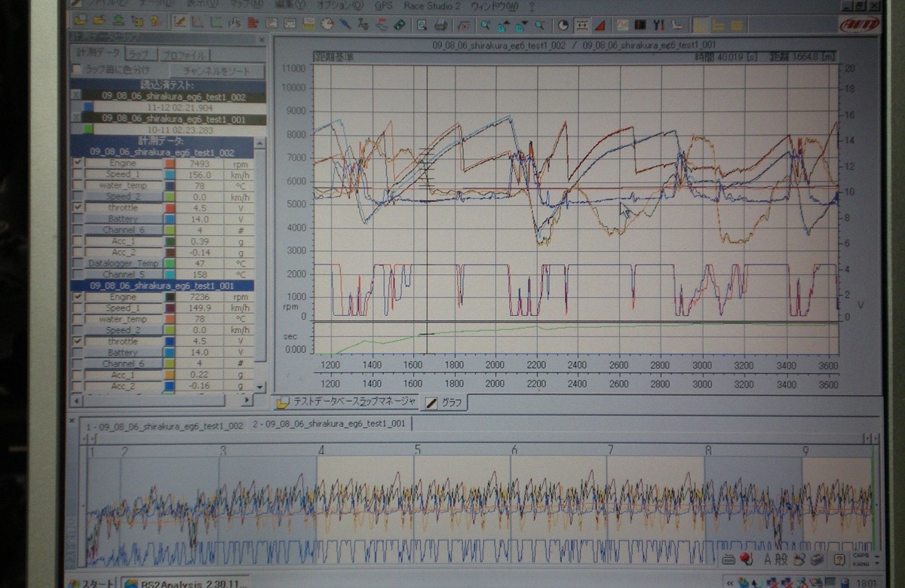905x588 pixels.
Task: Select lap tab 2 - 09_08_06_shirakura_eg6_test1_001
Action: click(x=330, y=424)
